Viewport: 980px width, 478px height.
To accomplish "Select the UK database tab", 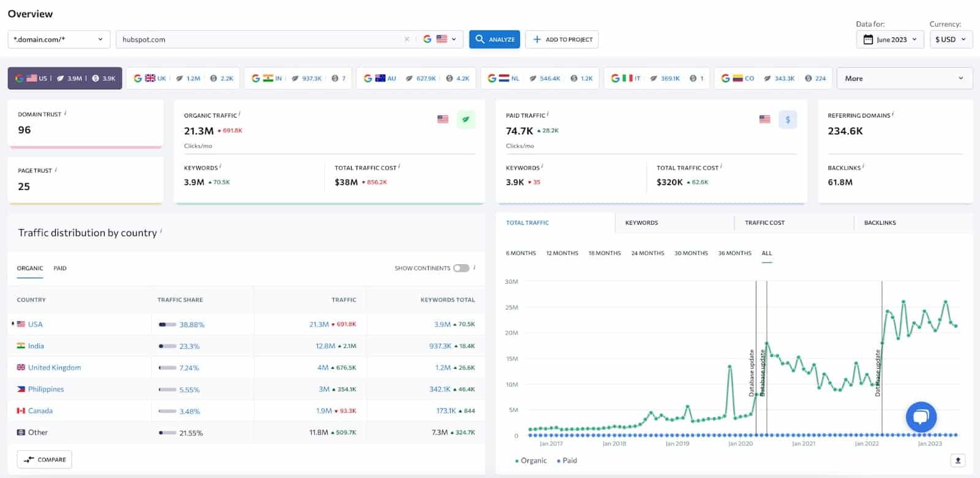I will pyautogui.click(x=183, y=78).
